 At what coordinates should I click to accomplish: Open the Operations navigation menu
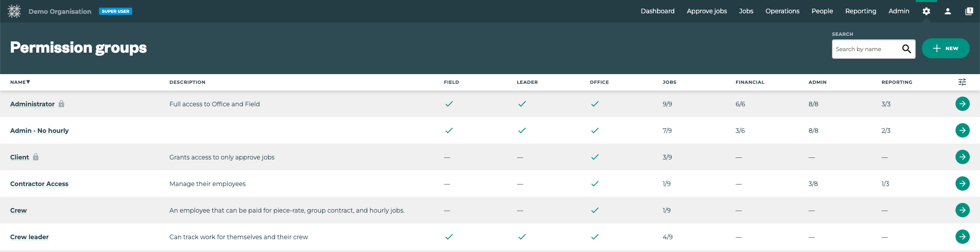(782, 11)
